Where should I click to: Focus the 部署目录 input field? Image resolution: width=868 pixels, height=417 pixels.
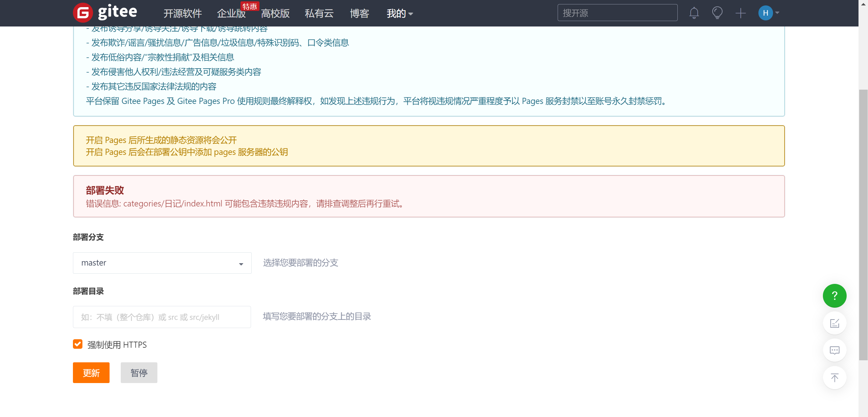coord(162,317)
